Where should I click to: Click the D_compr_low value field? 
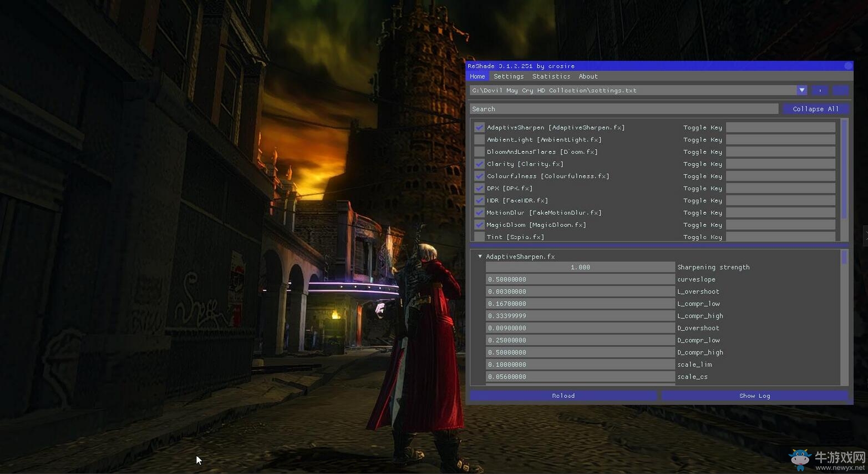[580, 341]
